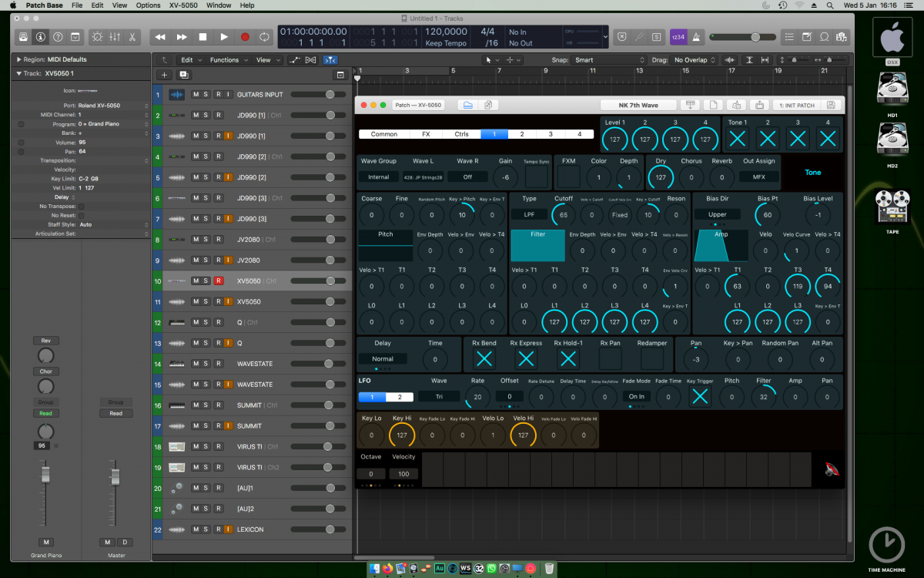Toggle the Flex bowtie button
Viewport: 924px width, 578px height.
pyautogui.click(x=311, y=60)
